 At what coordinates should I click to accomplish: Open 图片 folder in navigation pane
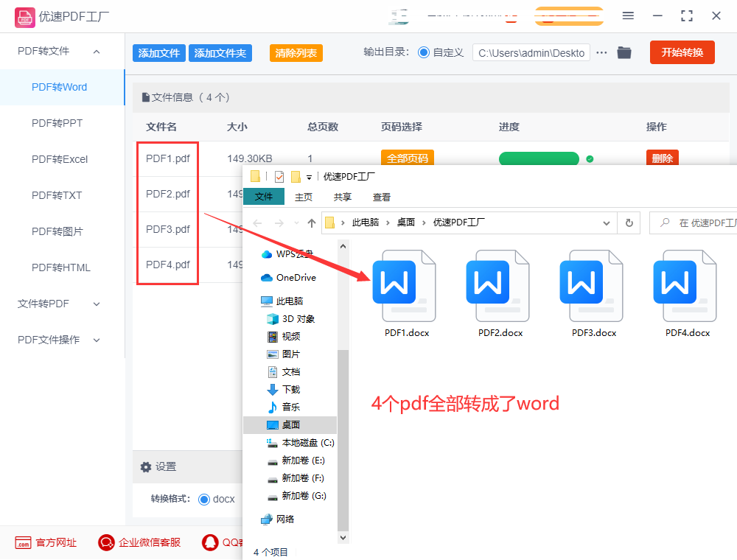(x=284, y=354)
